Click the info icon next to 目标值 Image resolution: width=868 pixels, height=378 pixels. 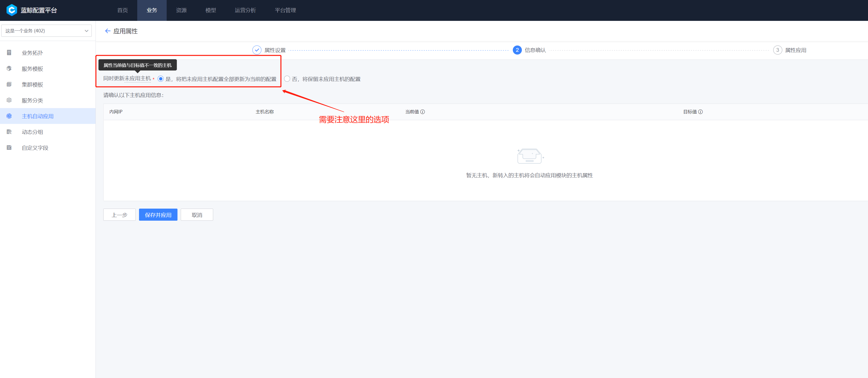click(x=701, y=112)
